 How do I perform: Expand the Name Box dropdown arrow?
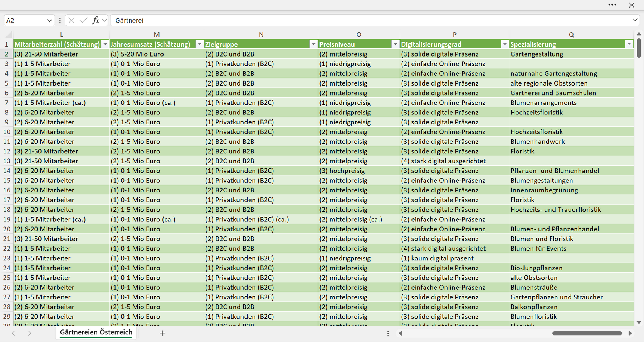click(49, 21)
